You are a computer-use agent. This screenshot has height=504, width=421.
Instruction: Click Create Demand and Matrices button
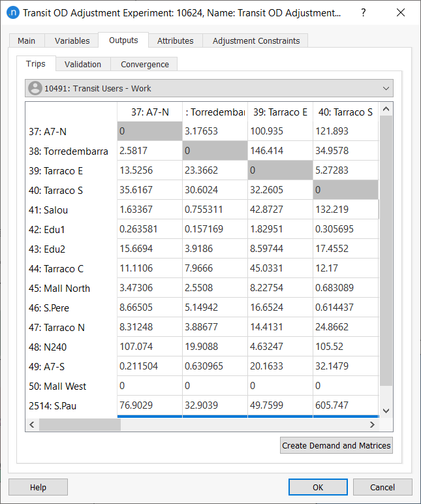(x=336, y=445)
